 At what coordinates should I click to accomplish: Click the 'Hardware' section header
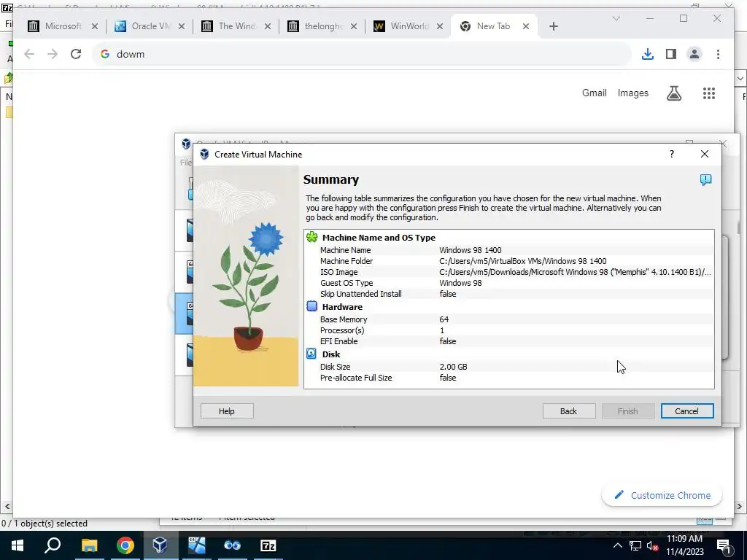pyautogui.click(x=342, y=307)
